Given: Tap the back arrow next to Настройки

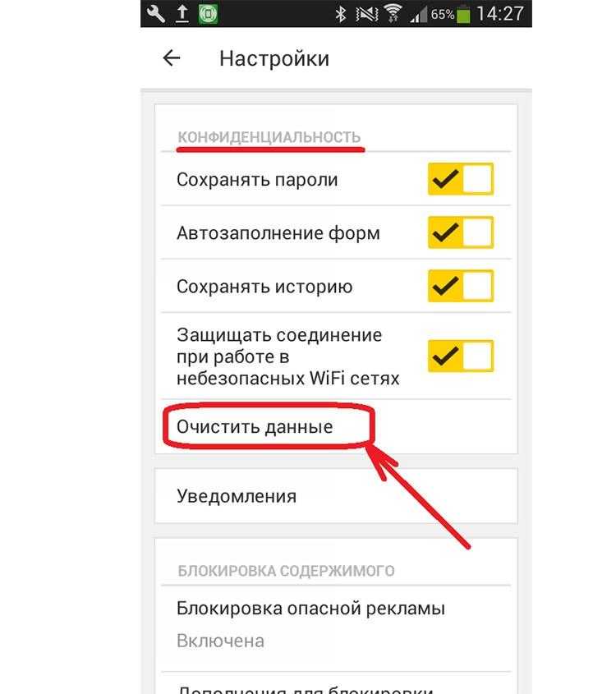Looking at the screenshot, I should [x=172, y=58].
